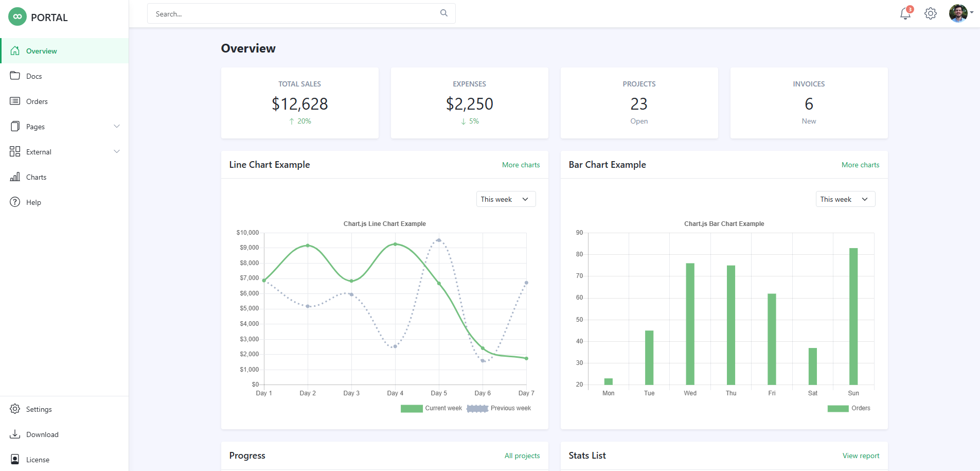The height and width of the screenshot is (471, 980).
Task: Click the Charts bar icon in sidebar
Action: tap(15, 177)
